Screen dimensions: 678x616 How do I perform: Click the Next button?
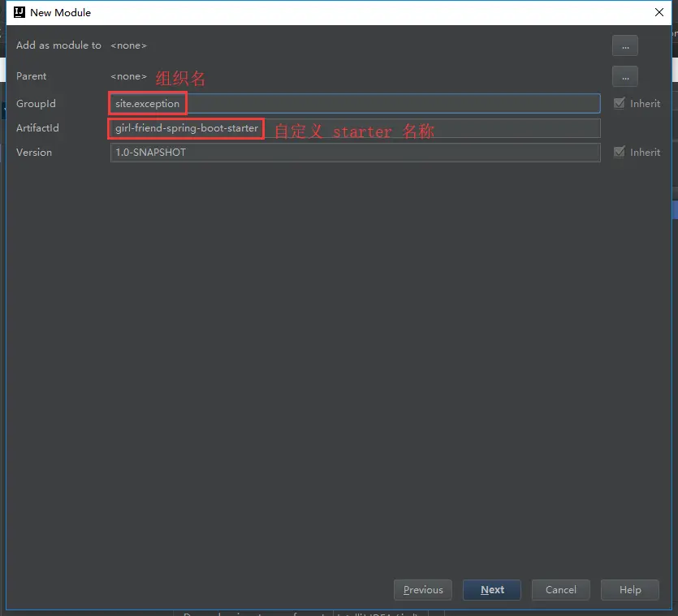(x=491, y=590)
